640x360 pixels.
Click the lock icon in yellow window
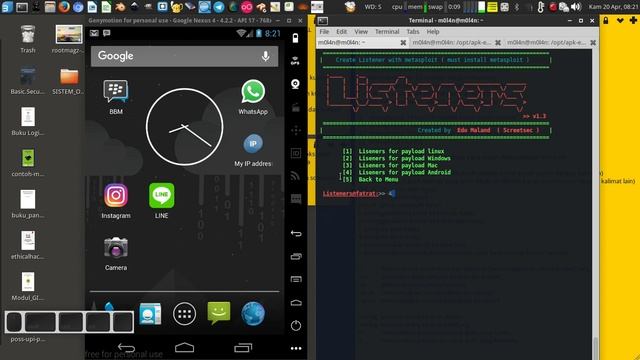(606, 20)
